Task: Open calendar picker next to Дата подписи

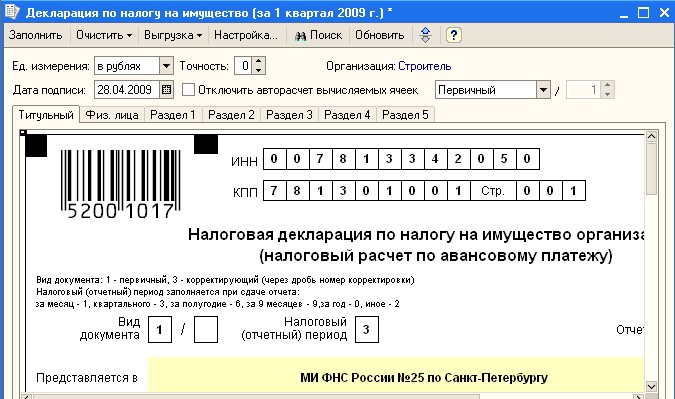Action: tap(166, 90)
